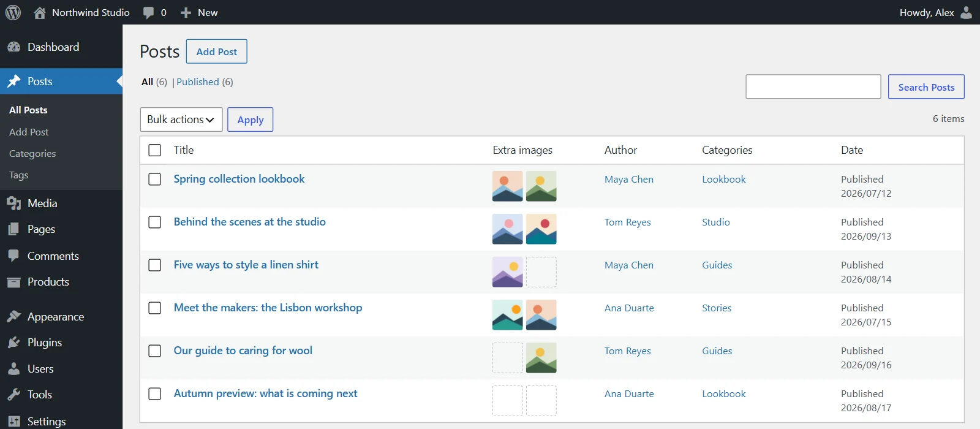Viewport: 980px width, 429px height.
Task: Click author Ana Duarte in Meet the makers row
Action: 629,308
